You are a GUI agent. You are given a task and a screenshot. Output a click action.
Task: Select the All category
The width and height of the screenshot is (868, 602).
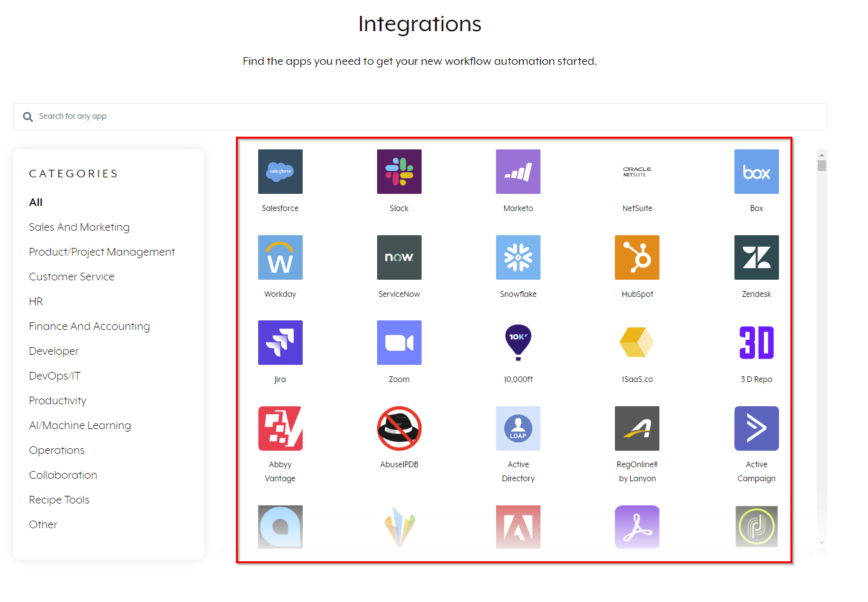pos(36,202)
